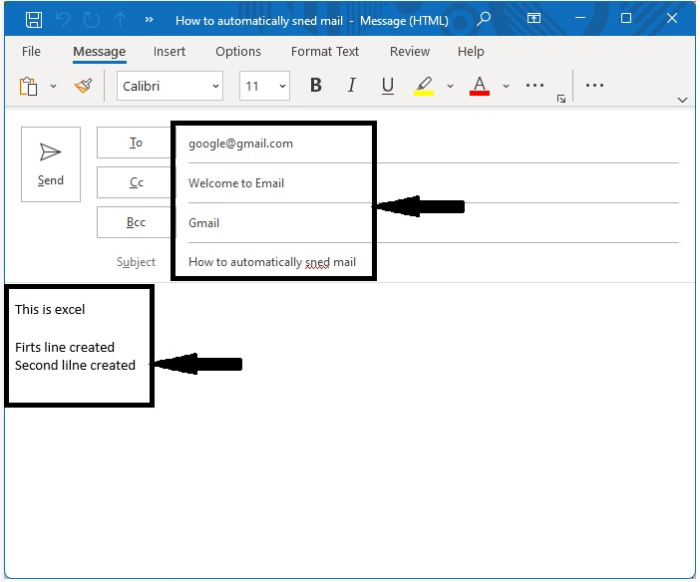
Task: Open the Options tab
Action: pyautogui.click(x=238, y=51)
